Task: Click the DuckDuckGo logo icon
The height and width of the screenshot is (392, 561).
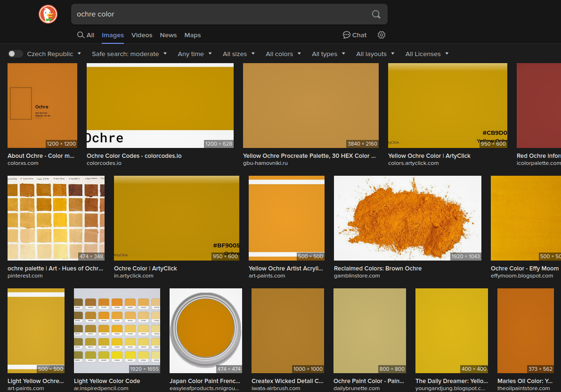Action: click(x=48, y=14)
